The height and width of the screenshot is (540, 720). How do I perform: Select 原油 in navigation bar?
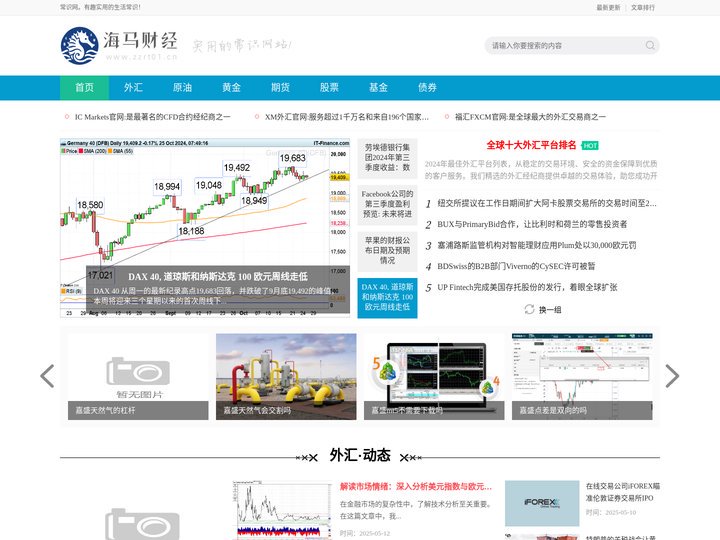(182, 87)
